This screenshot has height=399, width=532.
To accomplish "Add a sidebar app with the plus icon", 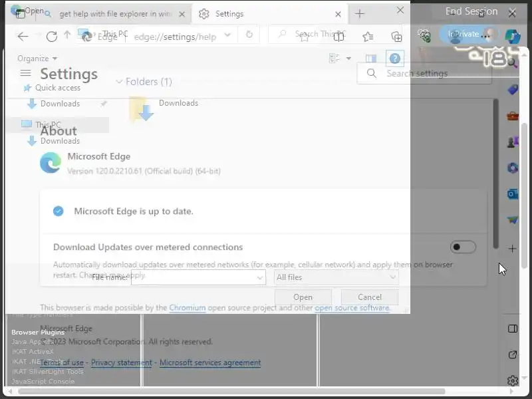I will tap(513, 249).
